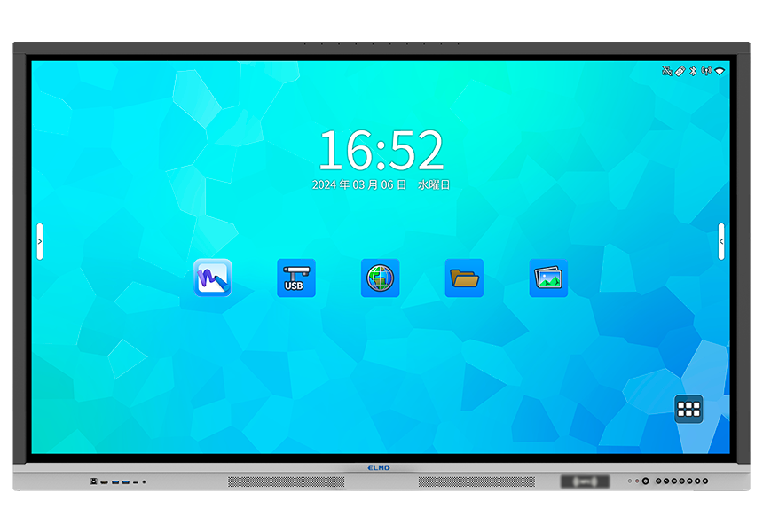The image size is (763, 532).
Task: Open the photo gallery app
Action: (548, 278)
